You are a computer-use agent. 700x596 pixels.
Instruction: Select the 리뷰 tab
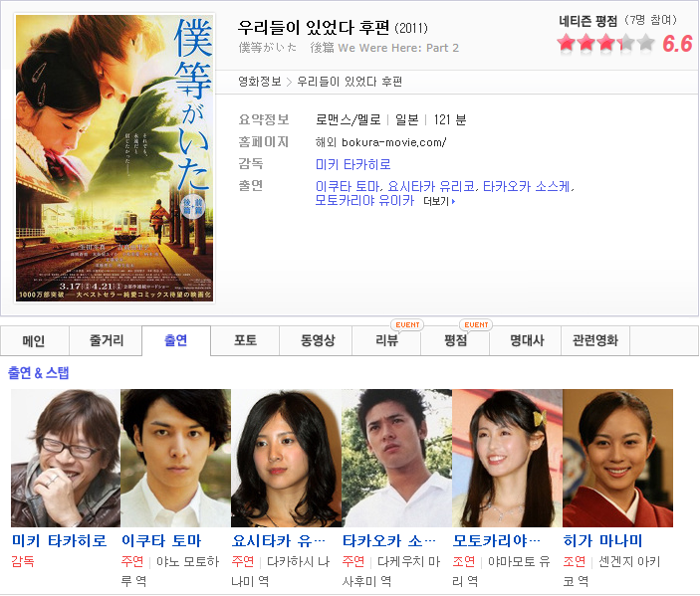click(386, 341)
